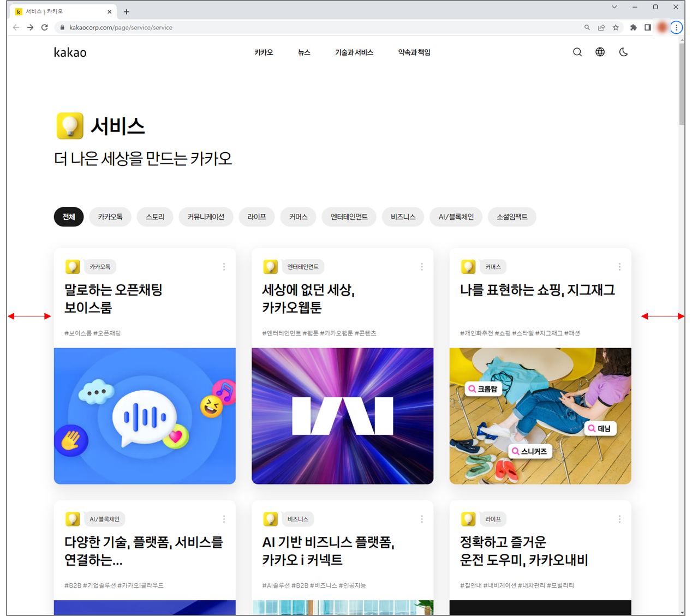Click share icon in address bar
The width and height of the screenshot is (692, 616).
[601, 27]
